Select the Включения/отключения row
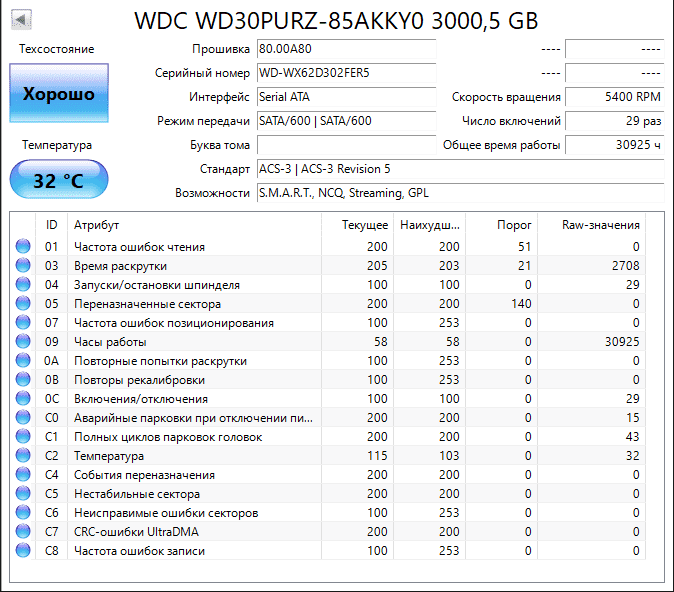674x592 pixels. tap(328, 398)
